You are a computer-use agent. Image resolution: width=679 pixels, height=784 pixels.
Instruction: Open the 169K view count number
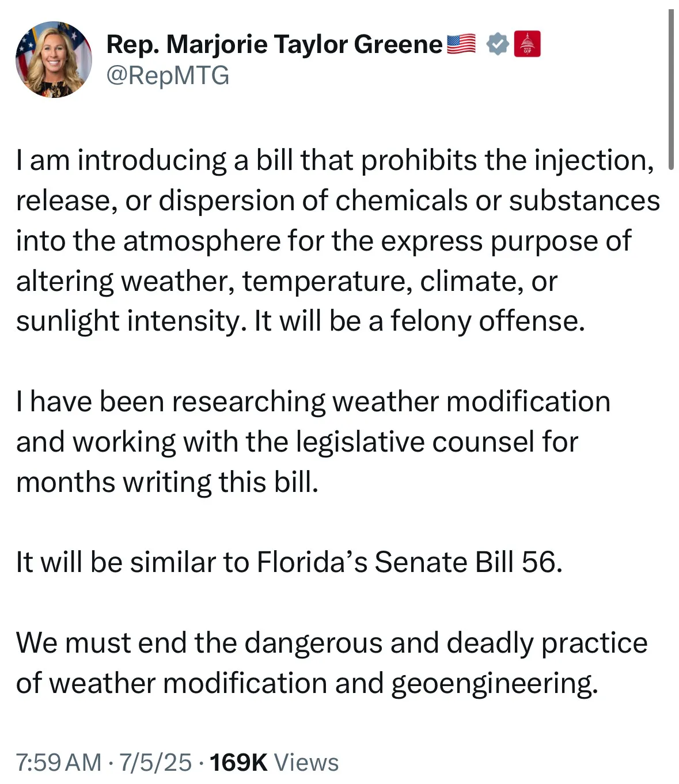coord(239,762)
